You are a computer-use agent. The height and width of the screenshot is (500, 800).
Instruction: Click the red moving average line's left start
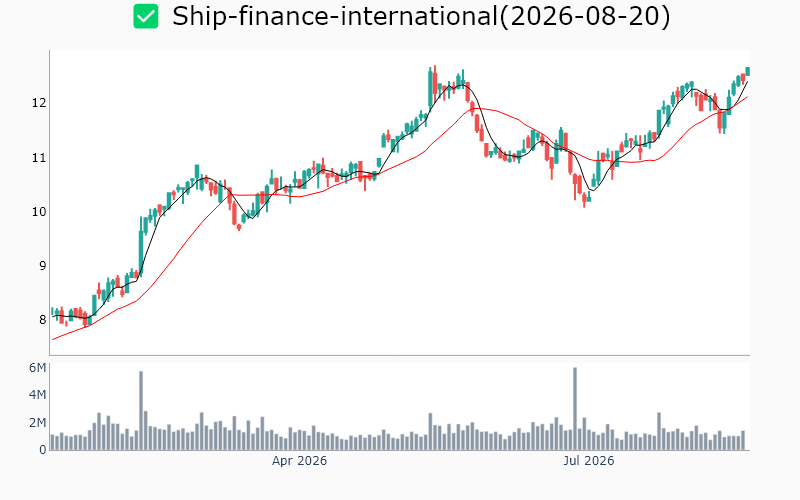coord(53,339)
